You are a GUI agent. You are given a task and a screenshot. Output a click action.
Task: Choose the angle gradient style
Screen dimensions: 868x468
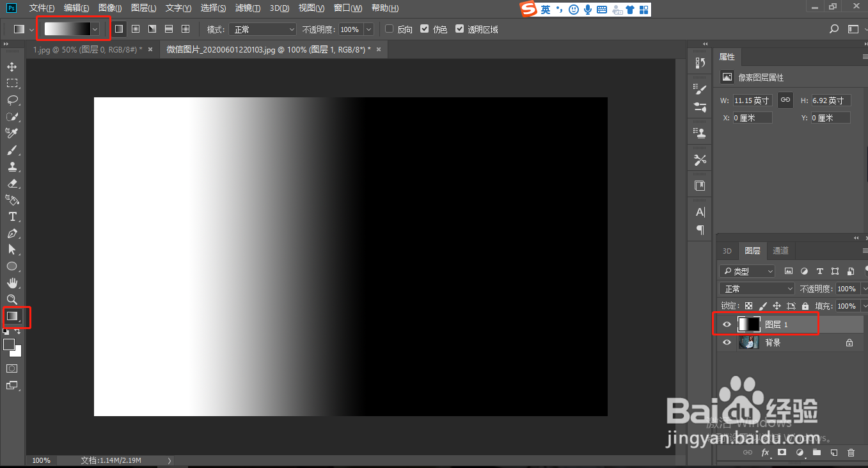(152, 29)
